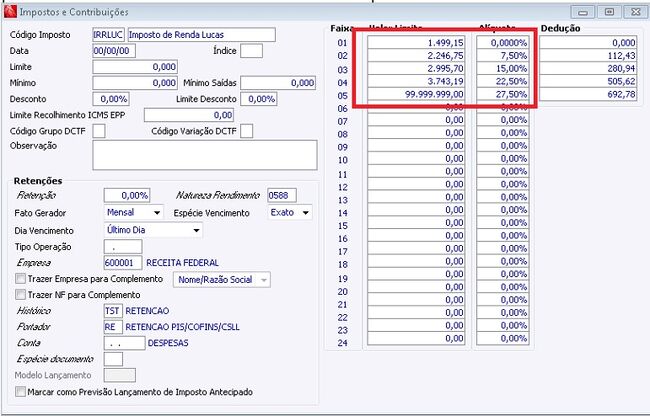650x416 pixels.
Task: Open the Nome/Razão Social dropdown
Action: (x=222, y=280)
